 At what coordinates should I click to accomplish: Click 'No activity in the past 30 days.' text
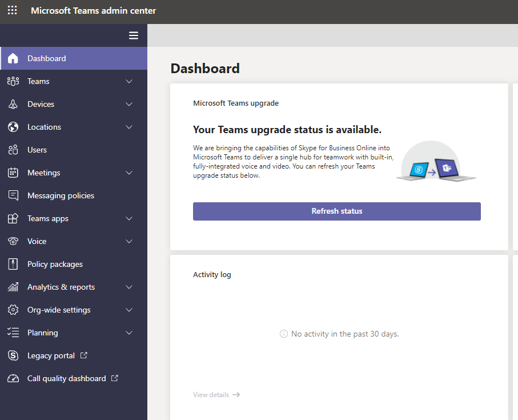coord(345,334)
